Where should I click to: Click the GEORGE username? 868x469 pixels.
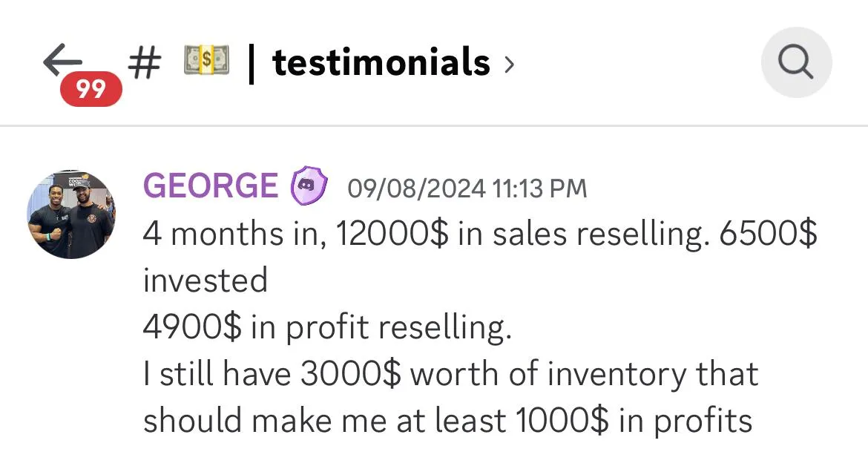(211, 186)
